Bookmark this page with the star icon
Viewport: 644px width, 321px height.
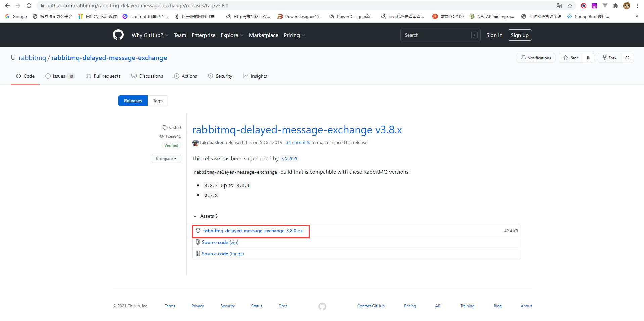[x=570, y=6]
